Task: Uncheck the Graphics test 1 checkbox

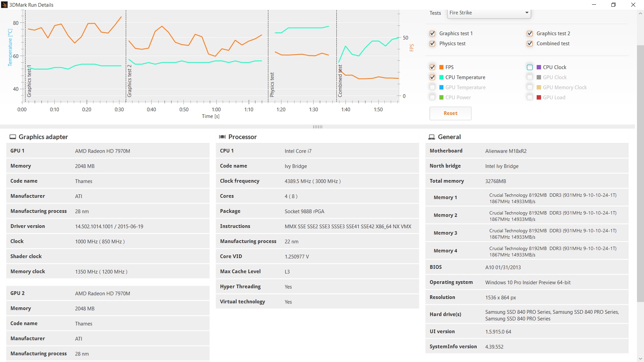Action: (432, 34)
